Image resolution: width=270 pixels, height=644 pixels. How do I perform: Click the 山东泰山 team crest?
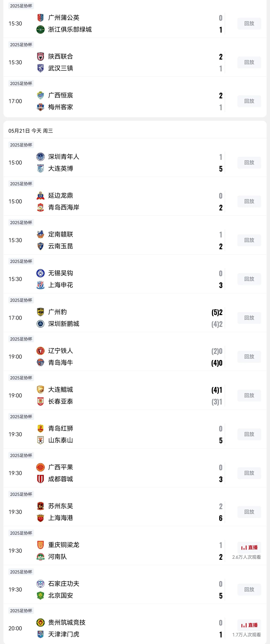(40, 440)
